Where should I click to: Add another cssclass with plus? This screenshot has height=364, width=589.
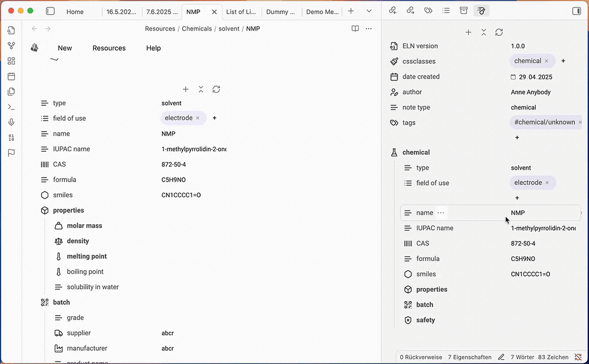(563, 61)
